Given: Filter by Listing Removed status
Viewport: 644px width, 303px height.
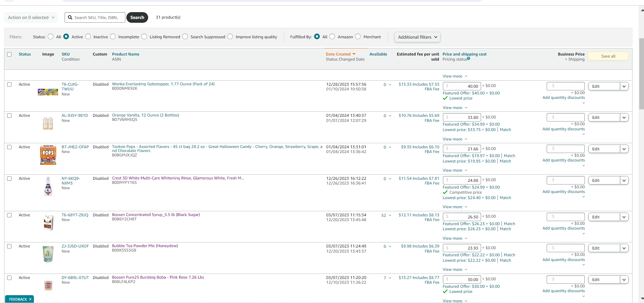Looking at the screenshot, I should (144, 37).
